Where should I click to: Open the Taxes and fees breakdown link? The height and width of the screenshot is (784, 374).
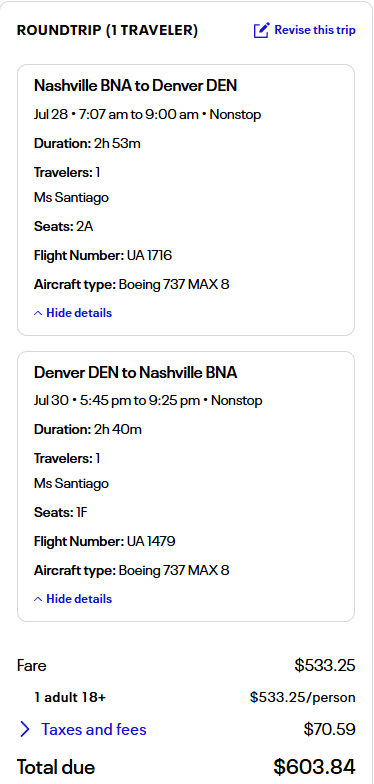pos(94,730)
